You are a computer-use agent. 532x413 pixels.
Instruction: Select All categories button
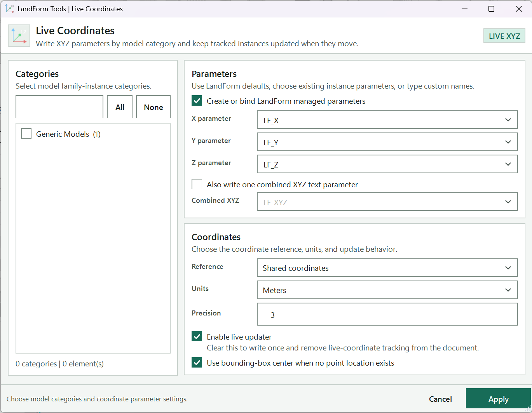click(120, 107)
